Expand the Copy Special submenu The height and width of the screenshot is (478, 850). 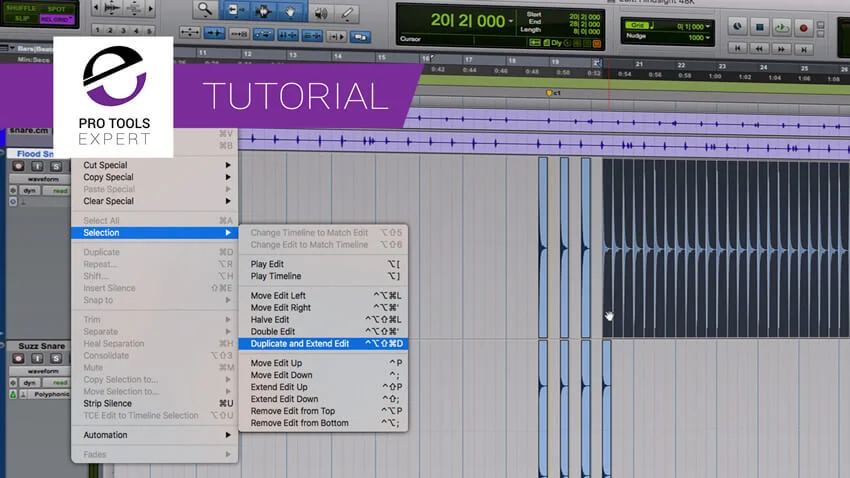pyautogui.click(x=154, y=177)
